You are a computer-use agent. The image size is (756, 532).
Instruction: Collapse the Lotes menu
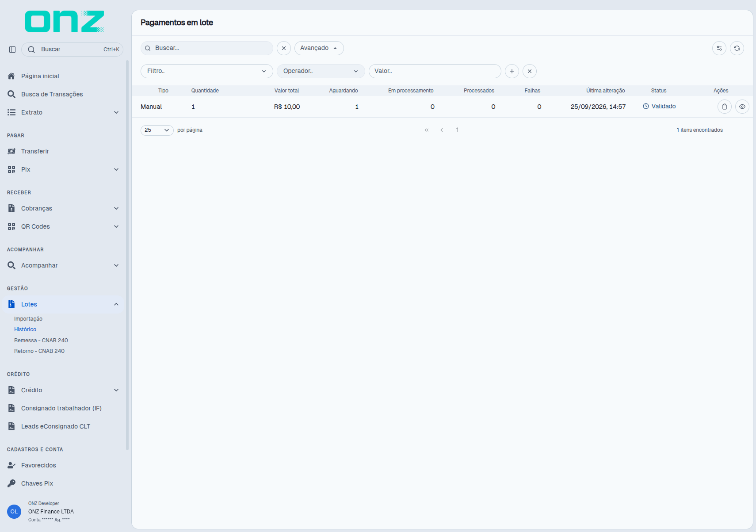(x=63, y=304)
